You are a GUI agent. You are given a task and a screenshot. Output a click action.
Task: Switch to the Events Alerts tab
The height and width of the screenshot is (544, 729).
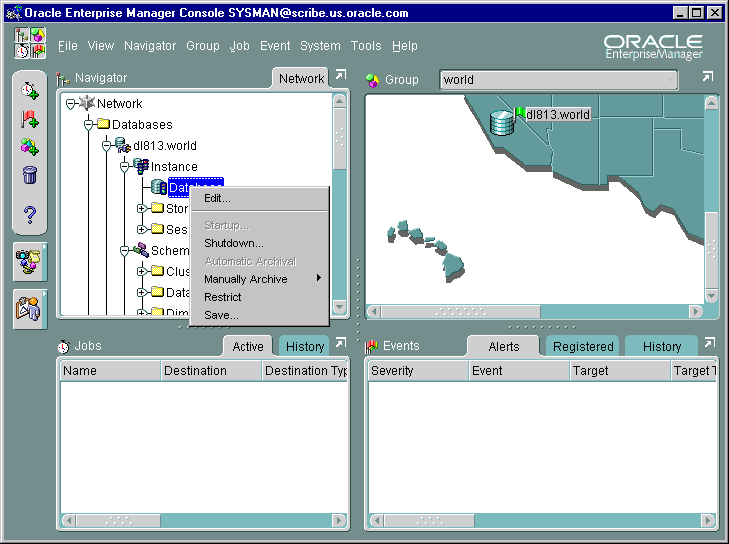pos(504,346)
